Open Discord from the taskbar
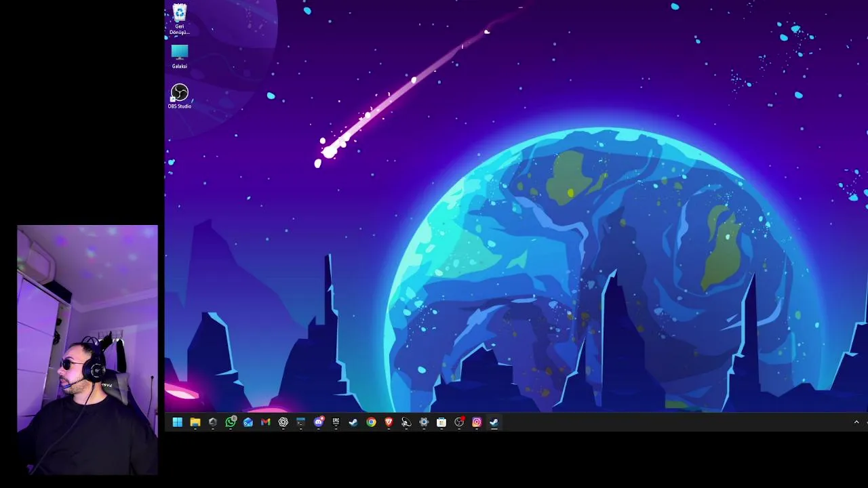Image resolution: width=868 pixels, height=488 pixels. tap(319, 422)
